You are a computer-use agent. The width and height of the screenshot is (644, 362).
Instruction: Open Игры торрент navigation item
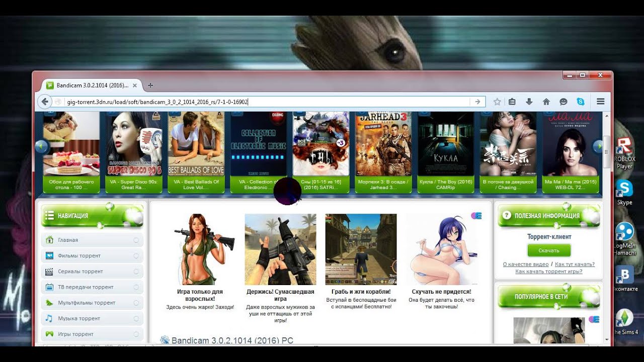(x=92, y=334)
